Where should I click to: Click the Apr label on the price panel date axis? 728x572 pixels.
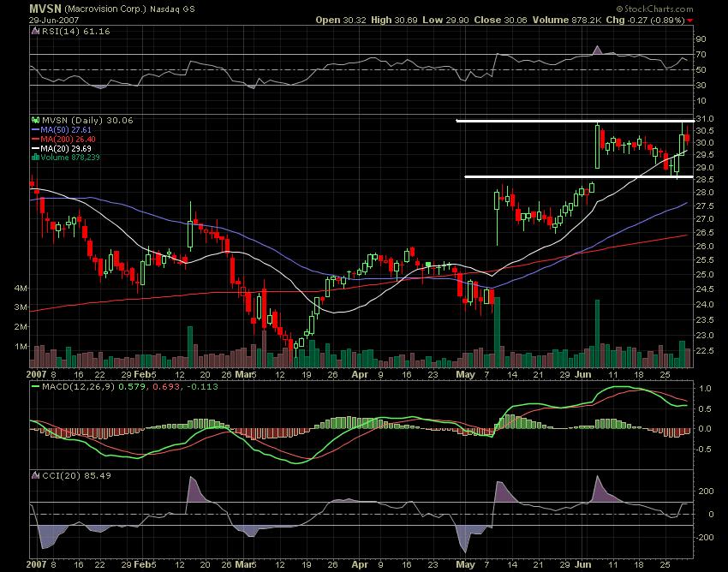coord(360,374)
